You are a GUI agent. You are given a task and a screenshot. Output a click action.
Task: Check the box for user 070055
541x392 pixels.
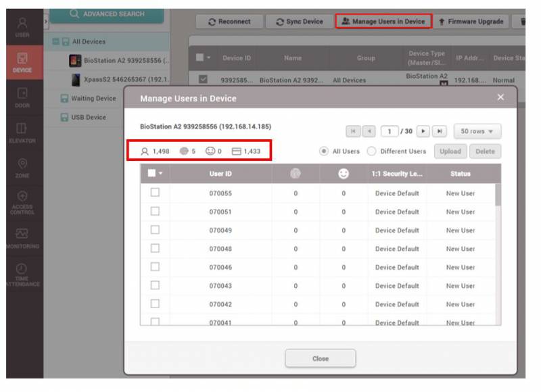(155, 193)
